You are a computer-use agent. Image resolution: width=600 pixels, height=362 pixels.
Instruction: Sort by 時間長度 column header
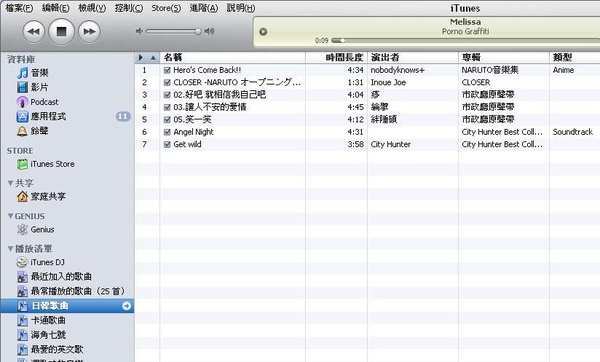(x=336, y=57)
